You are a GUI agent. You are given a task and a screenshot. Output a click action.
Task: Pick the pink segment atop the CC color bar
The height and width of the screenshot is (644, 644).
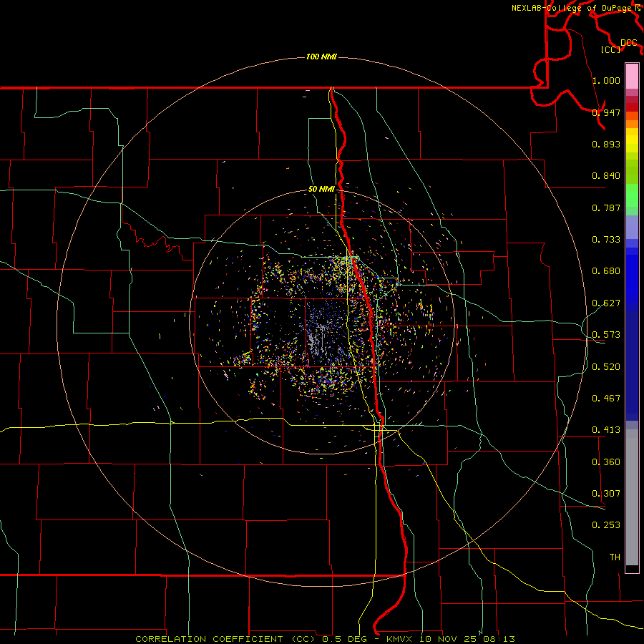(632, 77)
